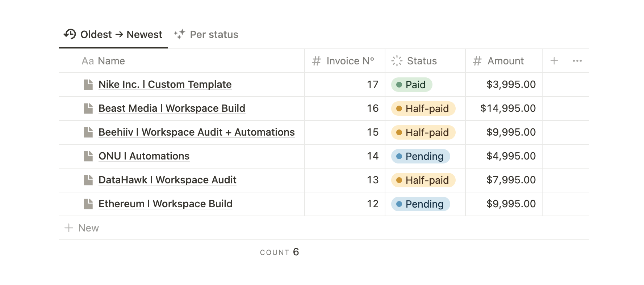Open the Amount column header menu
Screen dimensions: 644x285
coord(504,61)
